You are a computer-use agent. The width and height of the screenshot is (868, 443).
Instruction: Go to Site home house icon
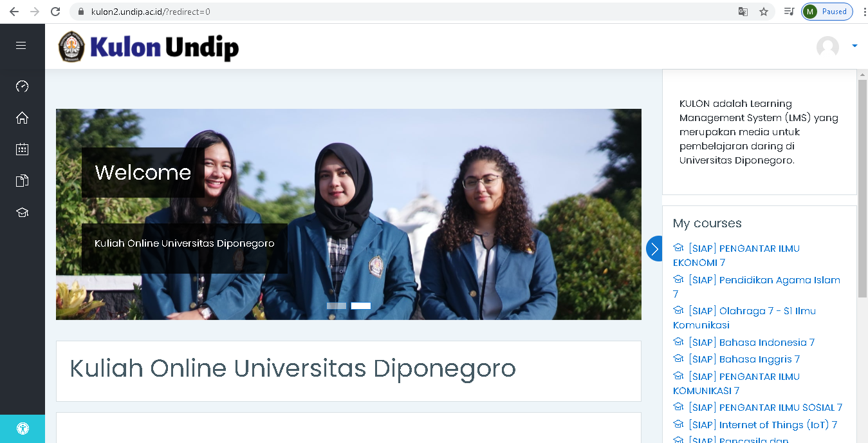tap(22, 118)
